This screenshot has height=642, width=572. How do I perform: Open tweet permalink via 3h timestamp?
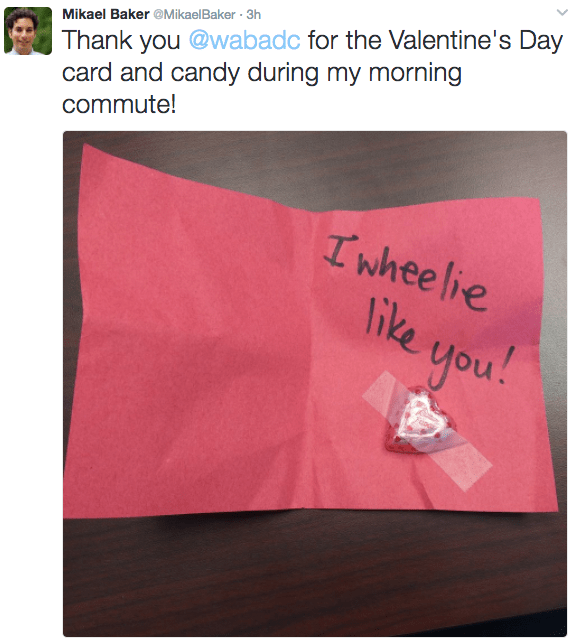pyautogui.click(x=254, y=15)
